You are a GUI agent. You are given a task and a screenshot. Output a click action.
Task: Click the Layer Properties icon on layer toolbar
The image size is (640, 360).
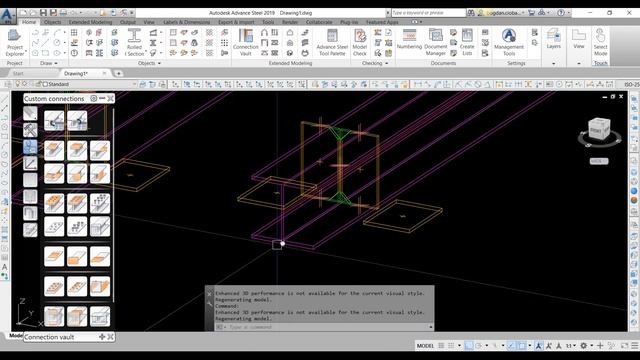(8, 84)
